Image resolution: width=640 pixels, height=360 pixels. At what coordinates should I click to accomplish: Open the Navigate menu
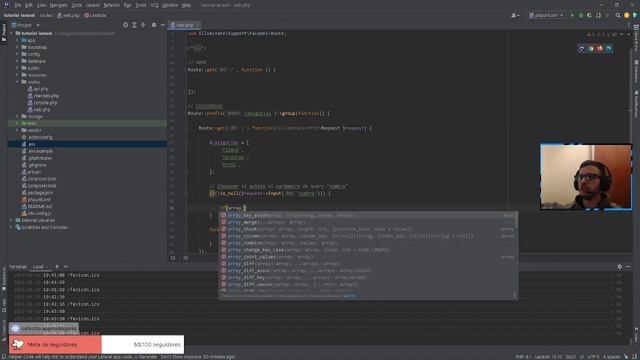(x=58, y=5)
